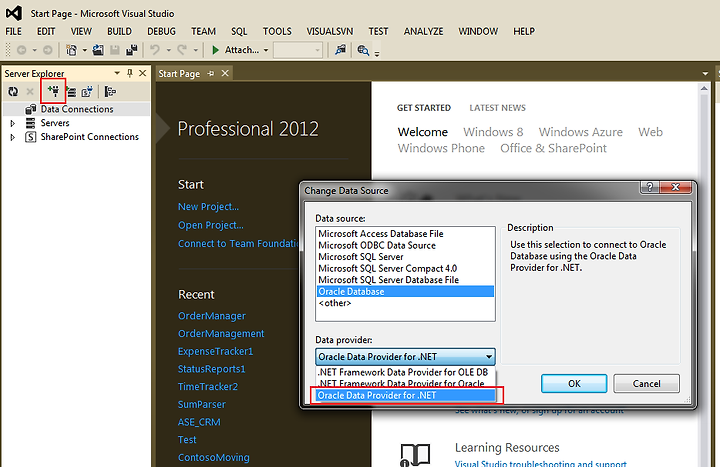Click the Visual Studio logo icon
The height and width of the screenshot is (467, 720).
tap(13, 13)
